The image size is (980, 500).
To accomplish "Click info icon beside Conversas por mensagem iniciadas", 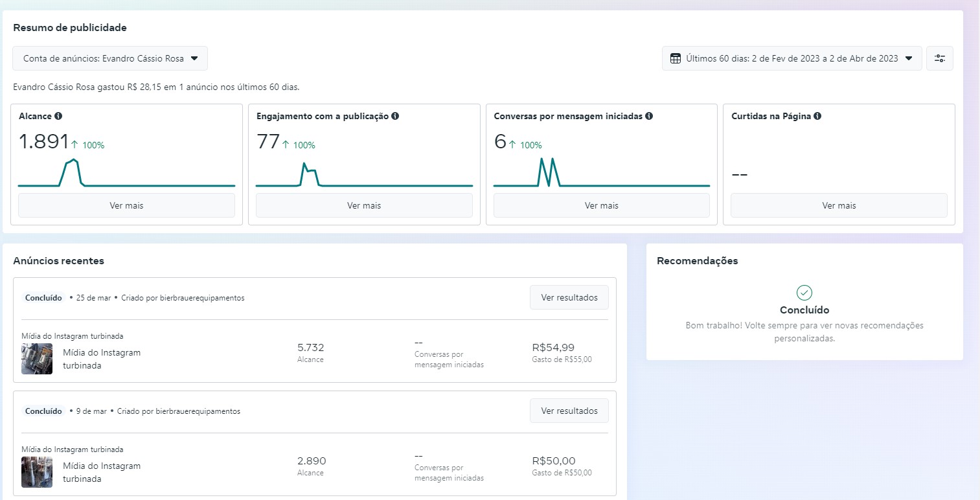I will click(x=649, y=117).
